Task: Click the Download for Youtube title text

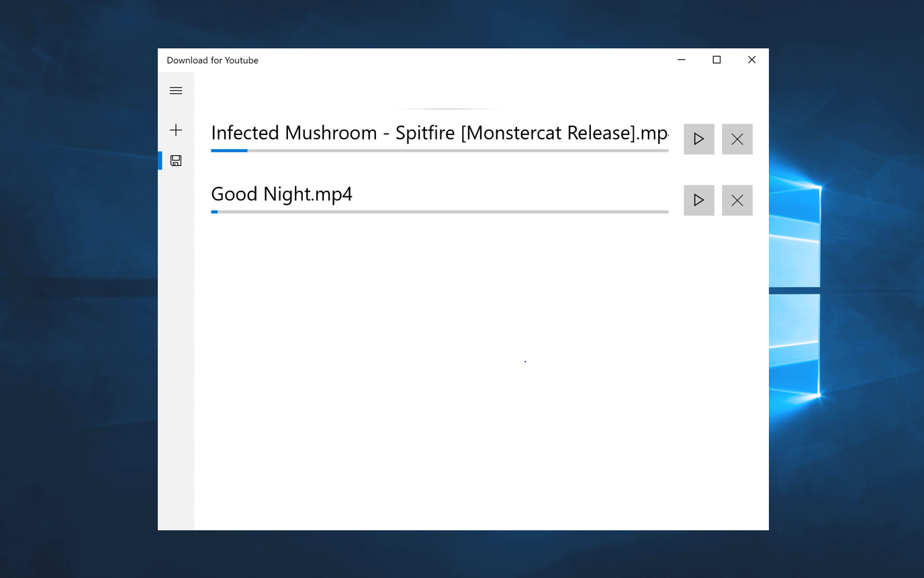Action: click(x=212, y=60)
